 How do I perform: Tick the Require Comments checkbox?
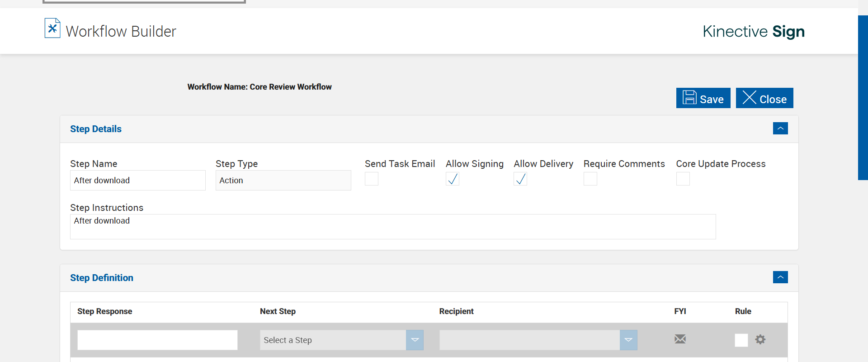pos(590,179)
